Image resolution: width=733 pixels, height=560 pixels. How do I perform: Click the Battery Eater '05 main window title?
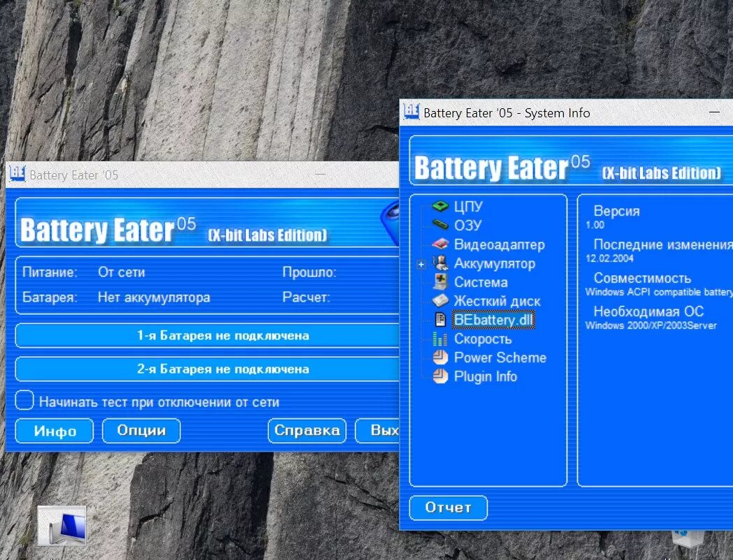tap(74, 175)
